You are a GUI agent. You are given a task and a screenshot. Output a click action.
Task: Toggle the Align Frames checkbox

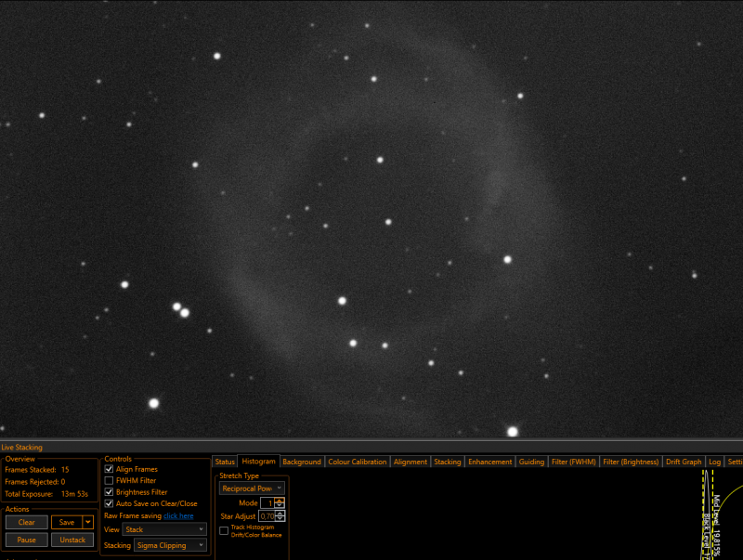coord(109,469)
